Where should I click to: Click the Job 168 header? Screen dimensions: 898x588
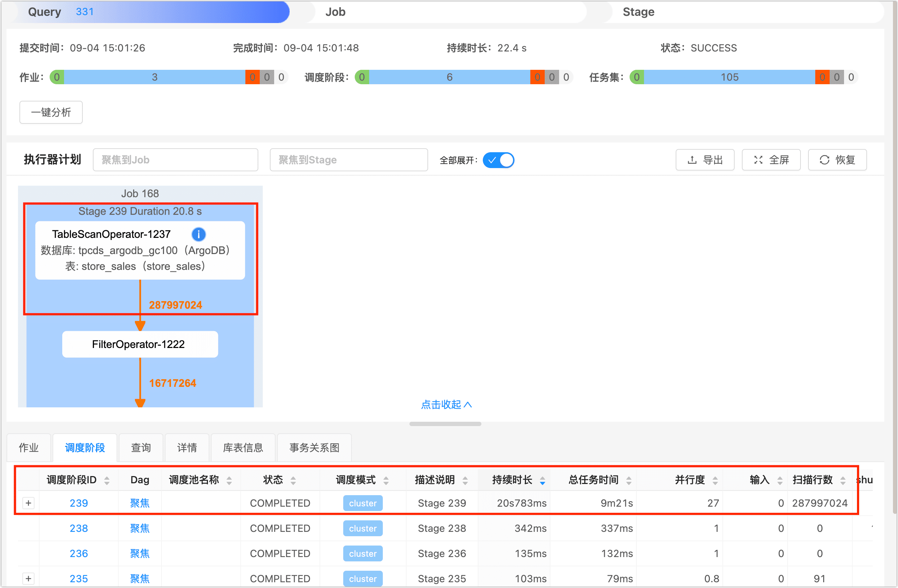[x=140, y=194]
